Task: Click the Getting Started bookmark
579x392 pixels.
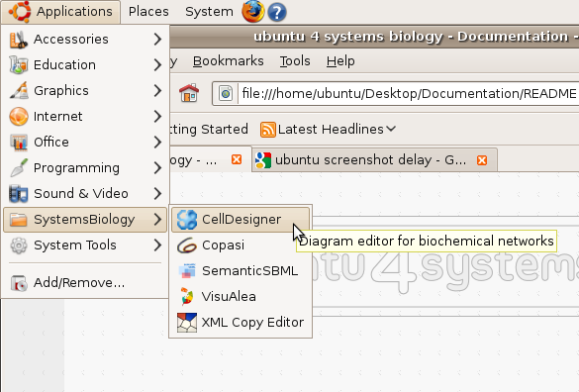Action: [209, 130]
